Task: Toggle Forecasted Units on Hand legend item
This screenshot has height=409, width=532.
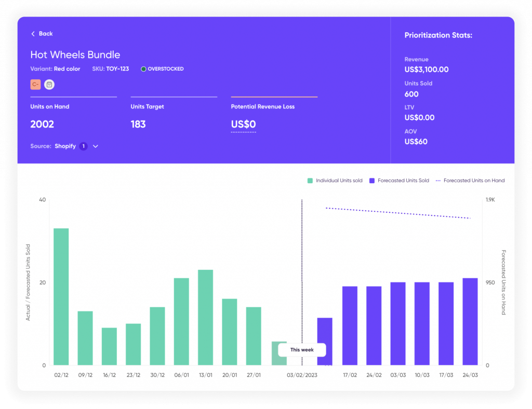Action: click(x=470, y=181)
